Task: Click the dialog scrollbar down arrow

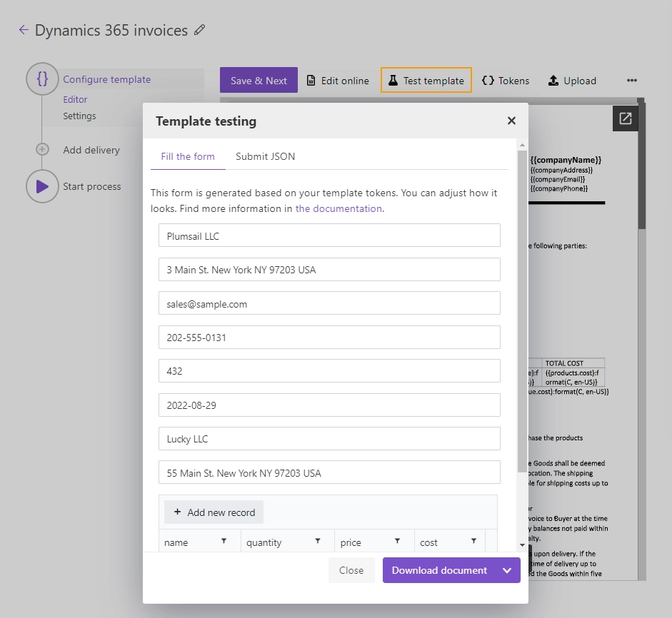Action: [522, 545]
